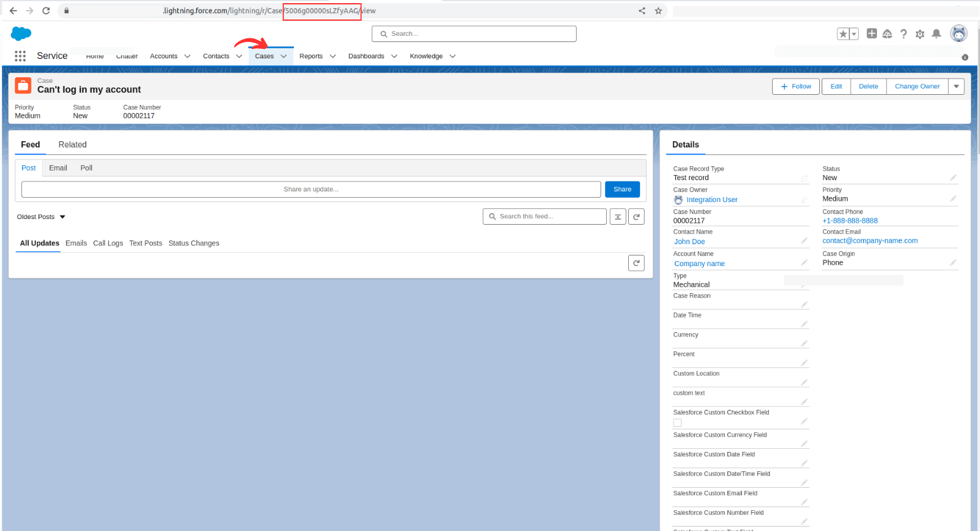Edit Custom Location pencil icon

804,382
